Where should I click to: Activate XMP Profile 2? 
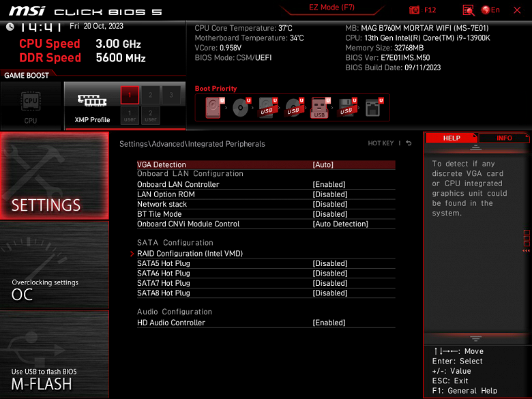(x=150, y=95)
